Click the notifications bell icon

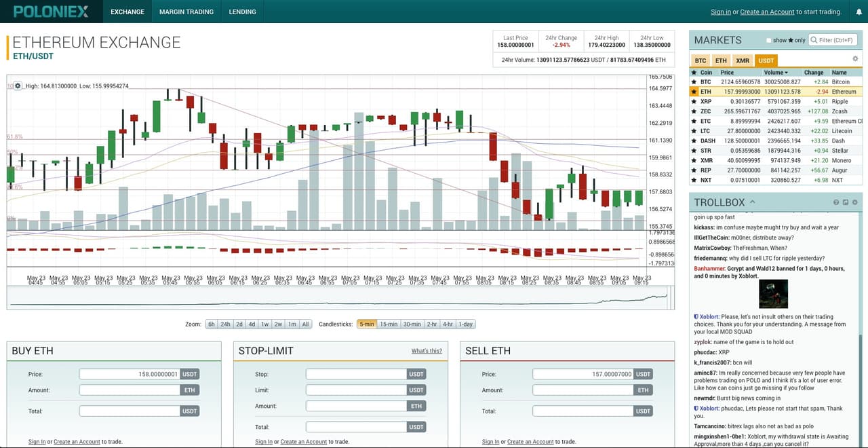859,12
